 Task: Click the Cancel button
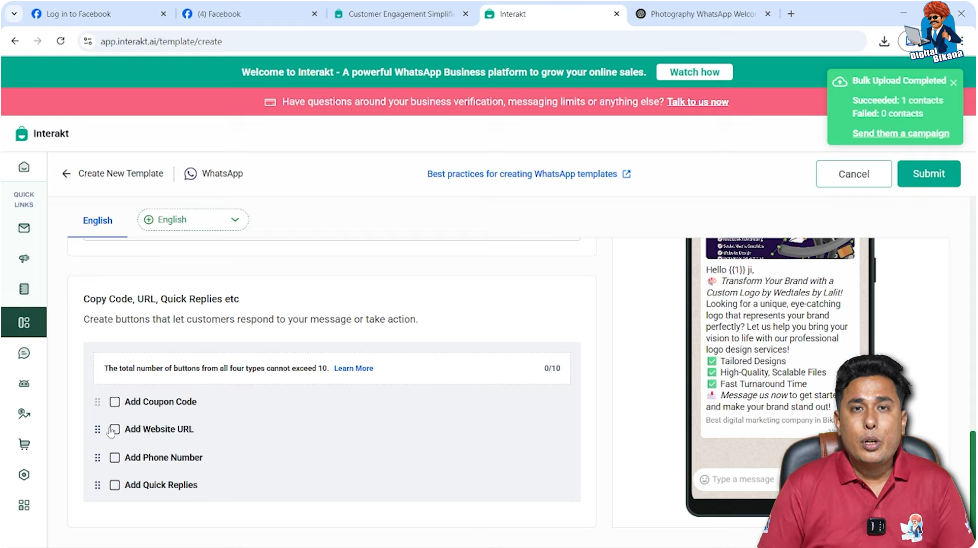tap(853, 174)
